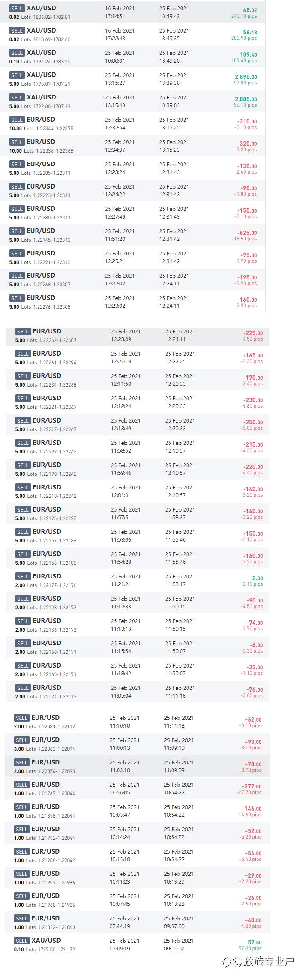This screenshot has height=980, width=297.
Task: Click the -6.00 loss value
Action: point(256,645)
